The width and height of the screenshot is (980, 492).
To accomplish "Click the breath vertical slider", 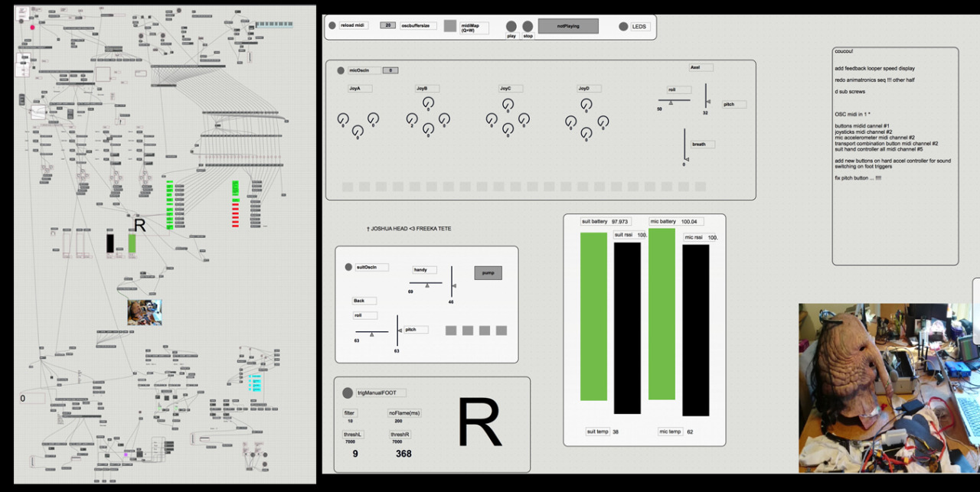I will click(x=685, y=145).
